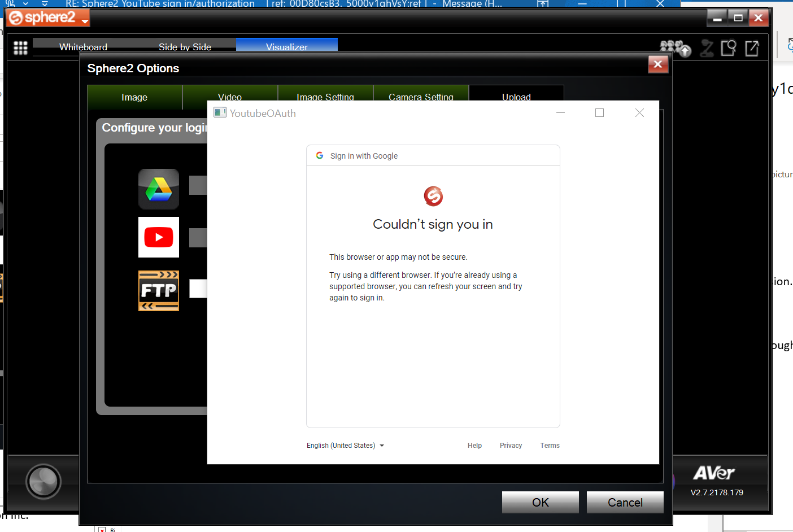Click the AVer logo
The height and width of the screenshot is (532, 793).
pyautogui.click(x=714, y=473)
